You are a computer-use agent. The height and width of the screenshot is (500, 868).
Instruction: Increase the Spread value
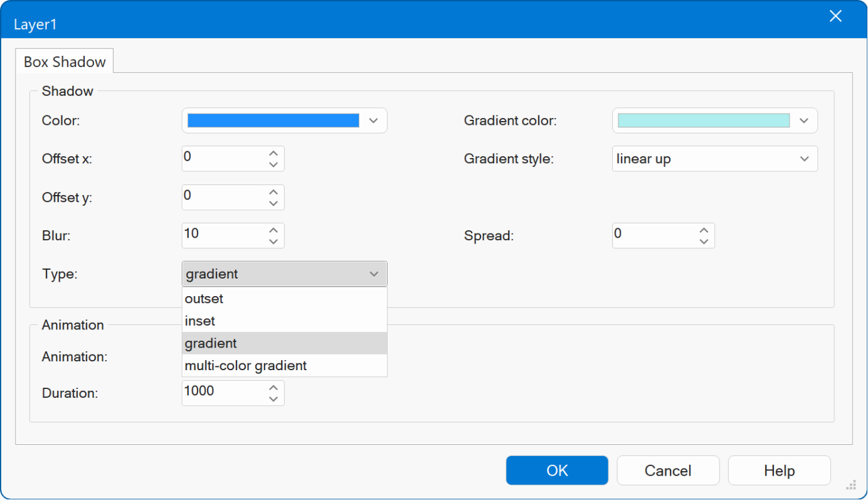pos(704,230)
